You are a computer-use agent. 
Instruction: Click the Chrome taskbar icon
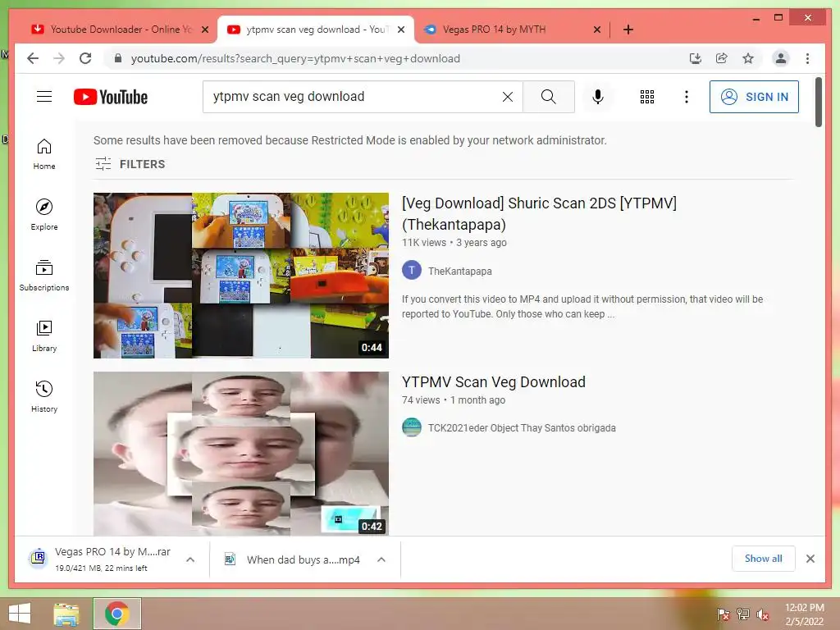click(x=117, y=614)
